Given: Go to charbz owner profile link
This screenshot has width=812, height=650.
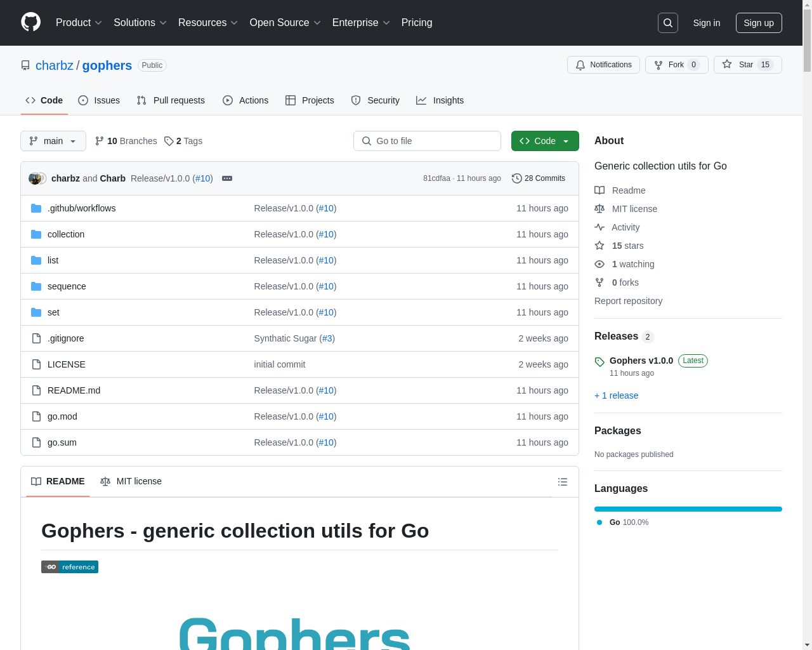Looking at the screenshot, I should (x=55, y=65).
